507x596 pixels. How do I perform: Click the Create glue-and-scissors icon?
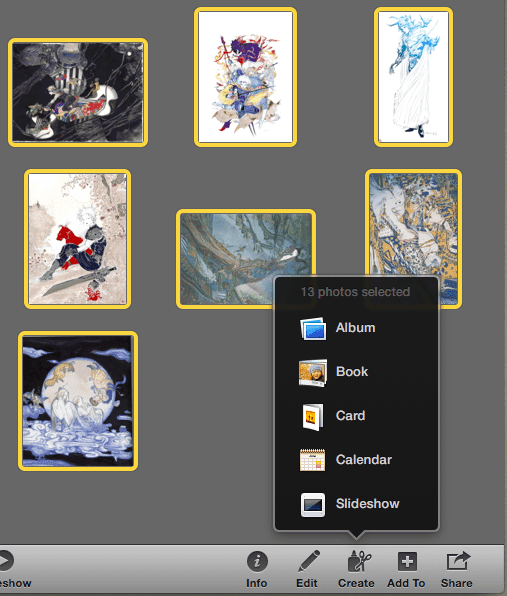point(359,561)
